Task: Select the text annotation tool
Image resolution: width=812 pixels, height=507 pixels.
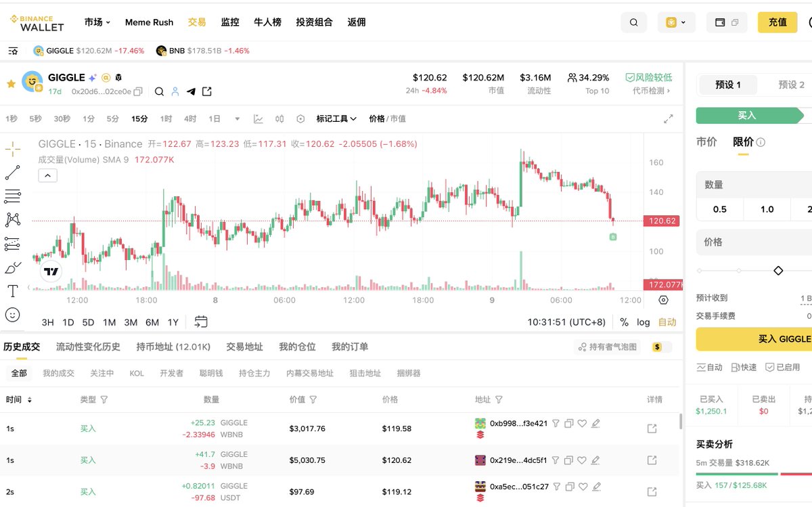Action: point(12,291)
